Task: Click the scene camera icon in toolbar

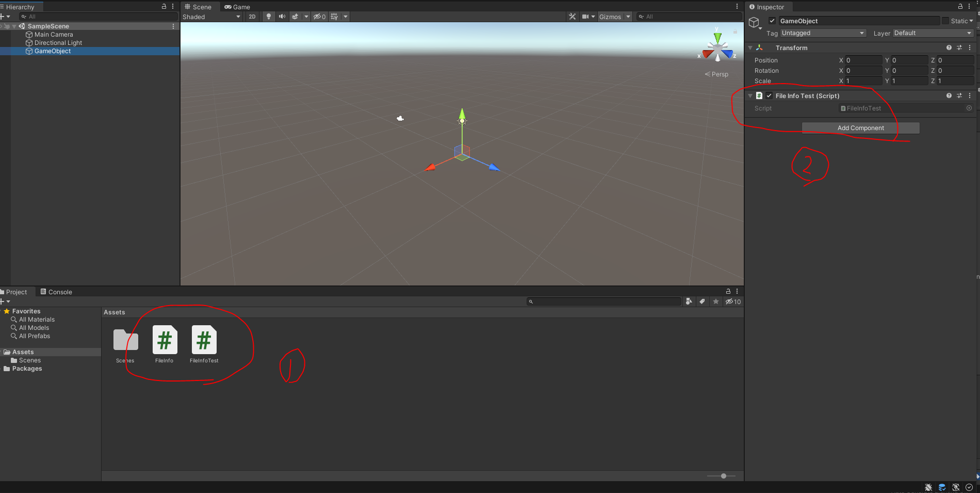Action: 584,16
